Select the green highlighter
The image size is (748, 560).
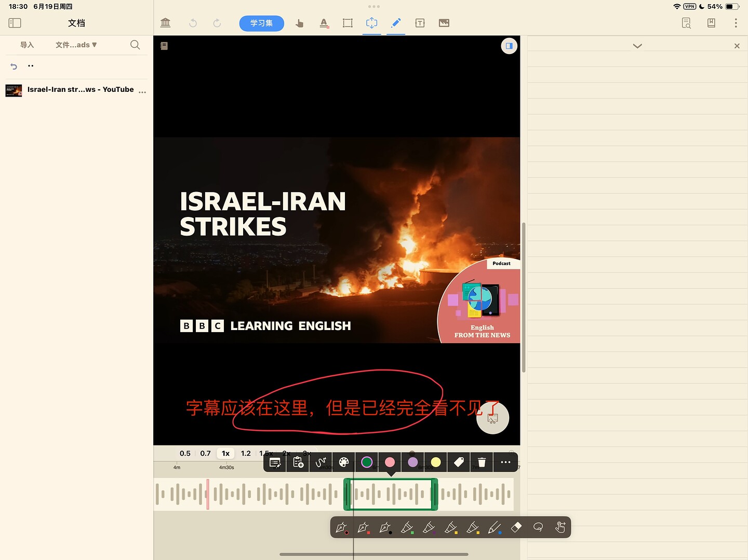tap(407, 527)
